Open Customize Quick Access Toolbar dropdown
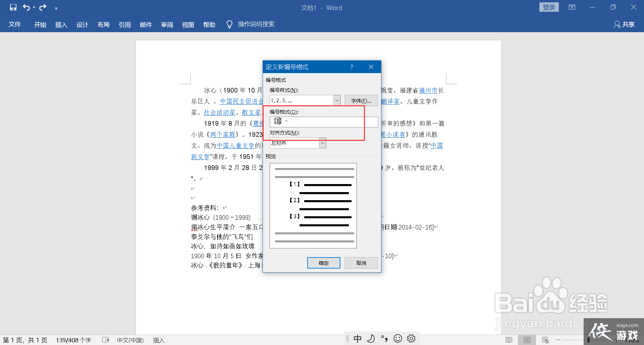This screenshot has height=345, width=644. click(x=56, y=8)
